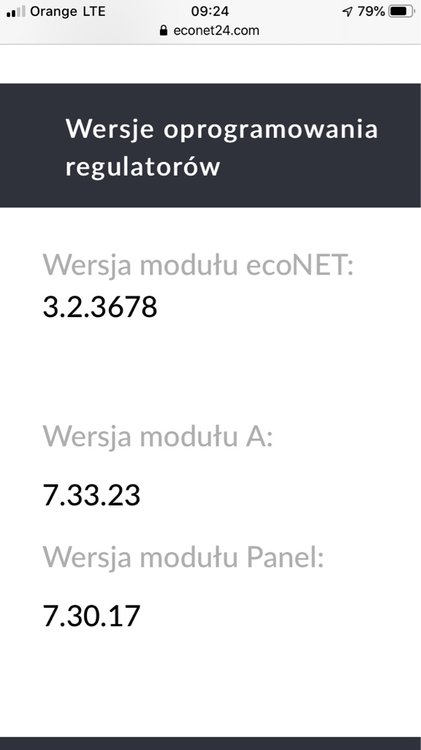The image size is (421, 750).
Task: Select the Wersja modułu ecoNET label
Action: tap(198, 265)
